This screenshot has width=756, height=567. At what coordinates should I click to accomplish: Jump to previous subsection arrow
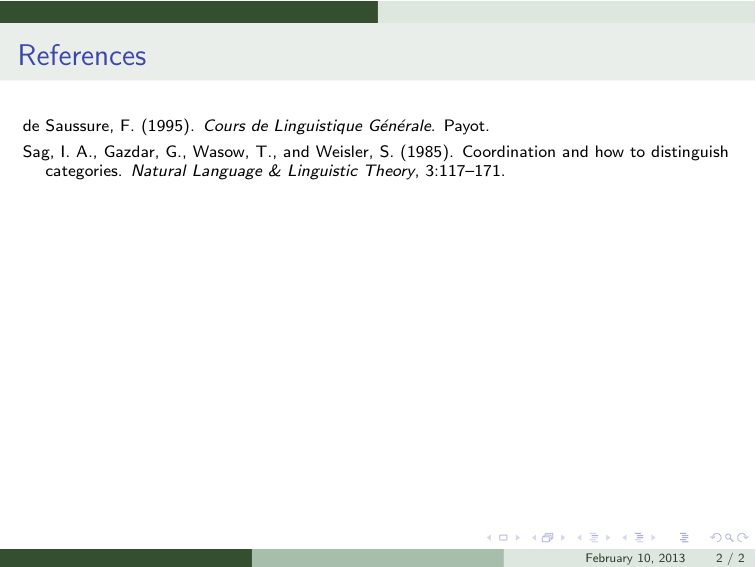579,538
